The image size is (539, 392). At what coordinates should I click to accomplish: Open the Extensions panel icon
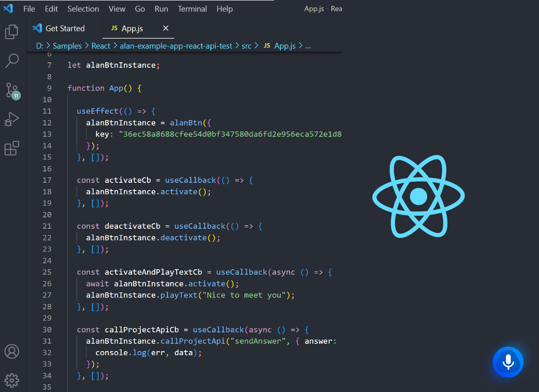point(12,148)
